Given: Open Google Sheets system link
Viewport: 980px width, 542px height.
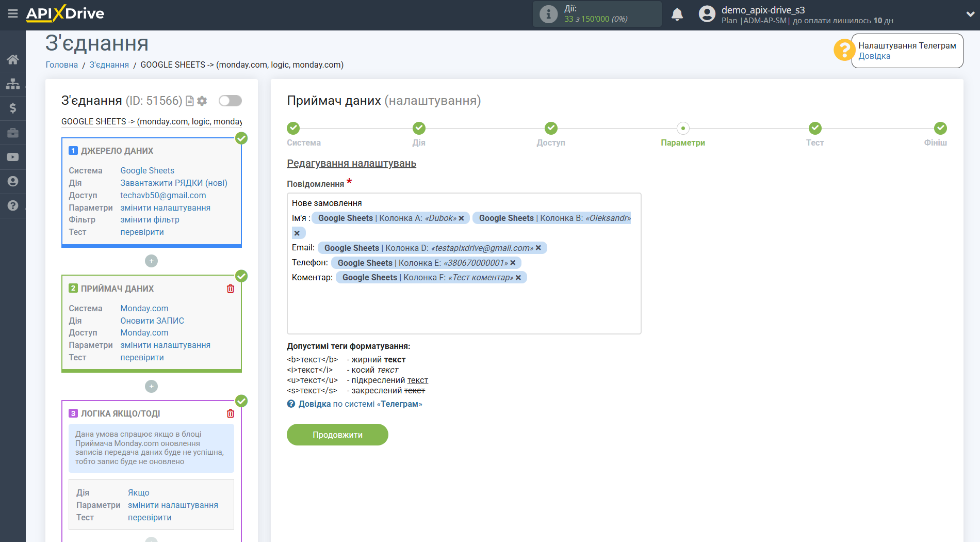Looking at the screenshot, I should tap(147, 171).
